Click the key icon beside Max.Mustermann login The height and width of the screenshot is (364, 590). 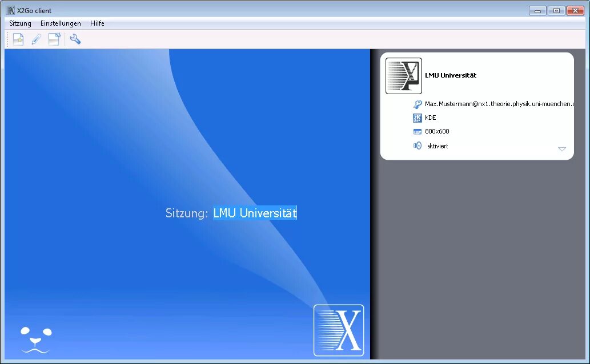click(418, 104)
